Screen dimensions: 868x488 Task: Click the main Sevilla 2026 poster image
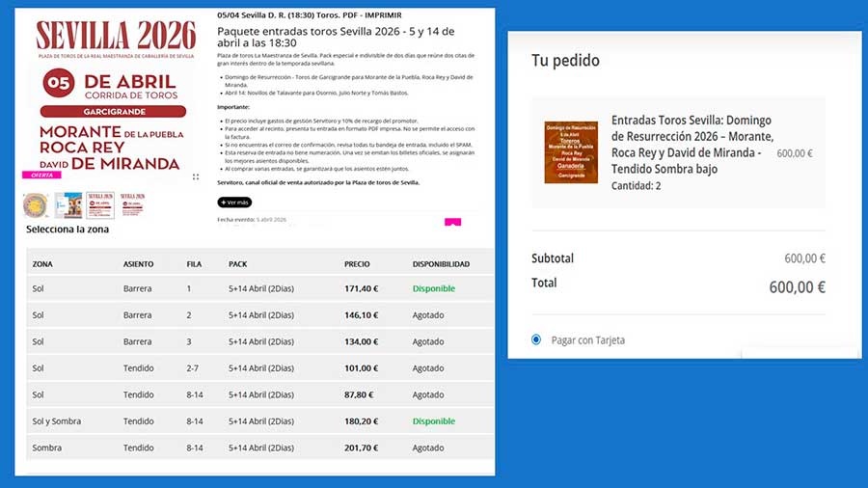coord(108,95)
